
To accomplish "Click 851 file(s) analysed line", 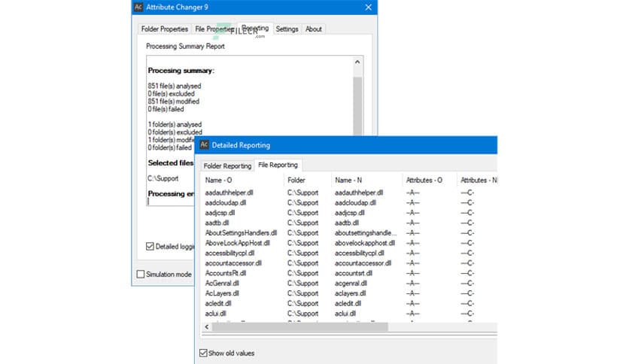I will [x=175, y=86].
